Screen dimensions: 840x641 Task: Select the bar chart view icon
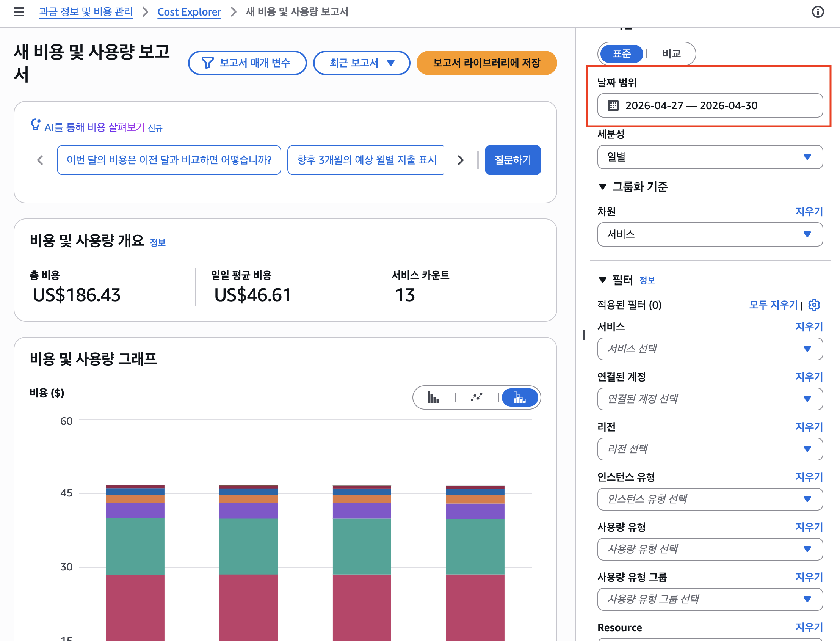click(x=433, y=397)
